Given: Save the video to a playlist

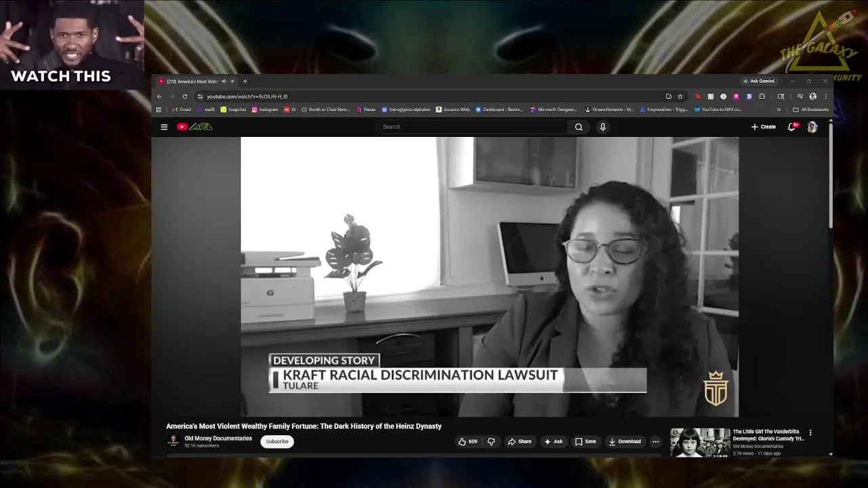Looking at the screenshot, I should coord(586,441).
